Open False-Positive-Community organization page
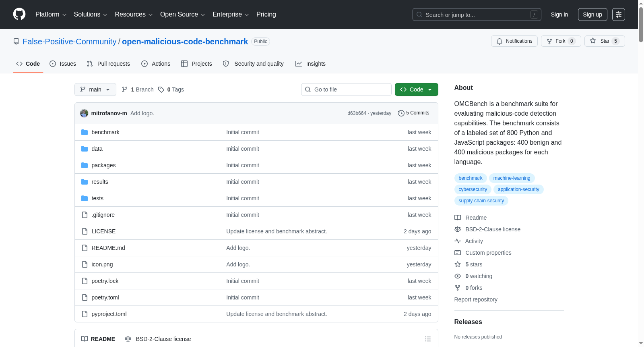This screenshot has height=347, width=644. pos(69,42)
